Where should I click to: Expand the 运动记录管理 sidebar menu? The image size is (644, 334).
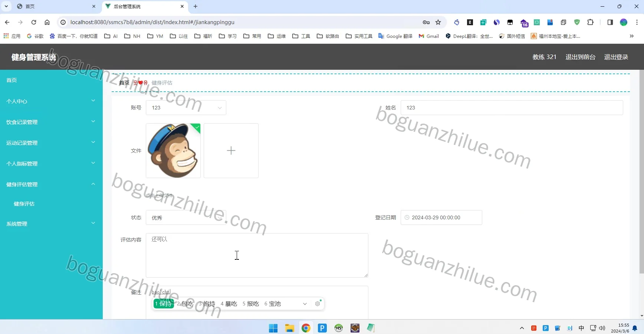(51, 143)
